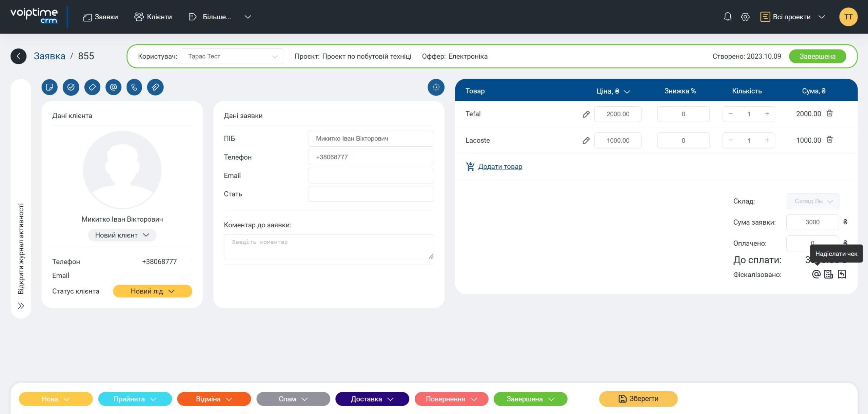Open the Всі проекти dropdown

[x=792, y=17]
